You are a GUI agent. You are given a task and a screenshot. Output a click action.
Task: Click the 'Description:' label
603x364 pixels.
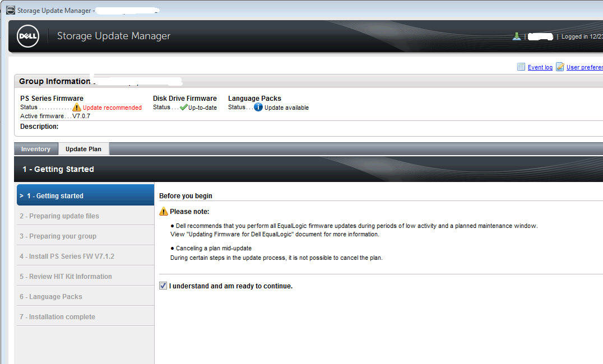coord(39,127)
